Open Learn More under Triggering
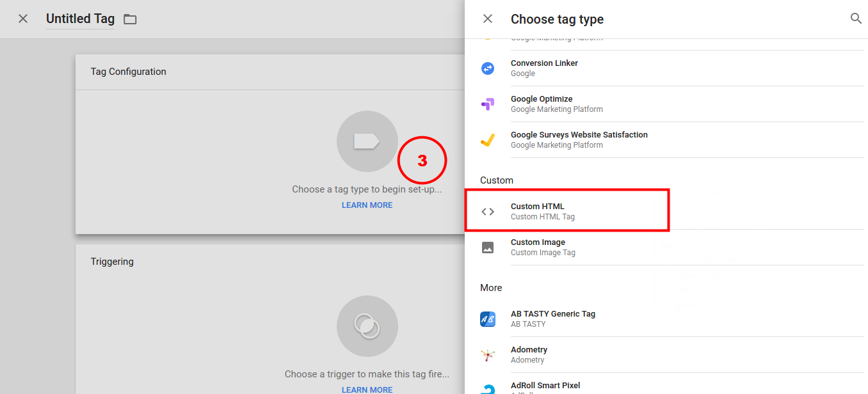The width and height of the screenshot is (868, 394). click(x=367, y=390)
